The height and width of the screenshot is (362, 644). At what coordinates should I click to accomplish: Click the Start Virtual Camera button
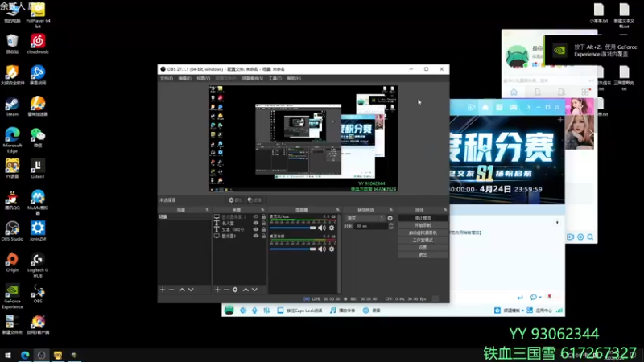click(423, 232)
